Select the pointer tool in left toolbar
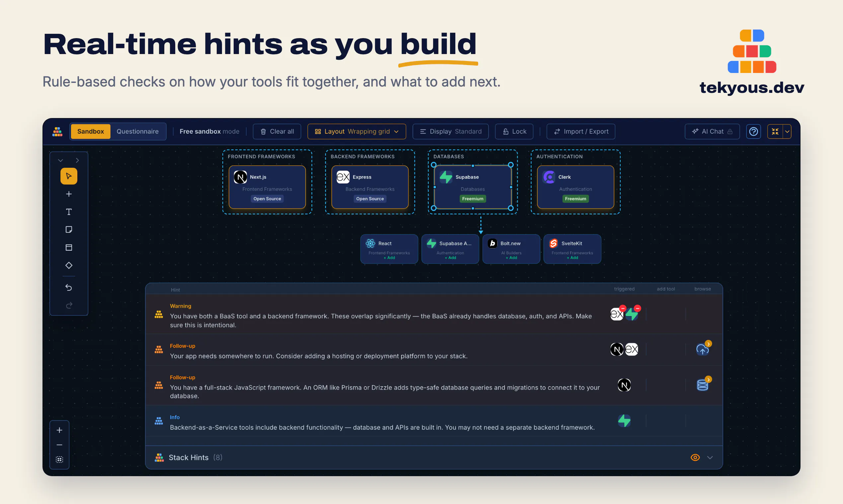Screen dimensions: 843x504 point(69,176)
